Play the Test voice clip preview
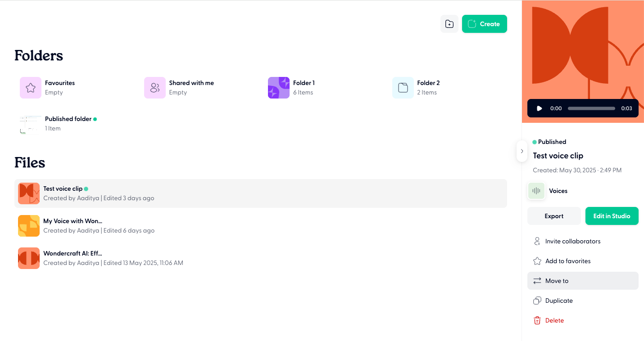 pyautogui.click(x=539, y=108)
